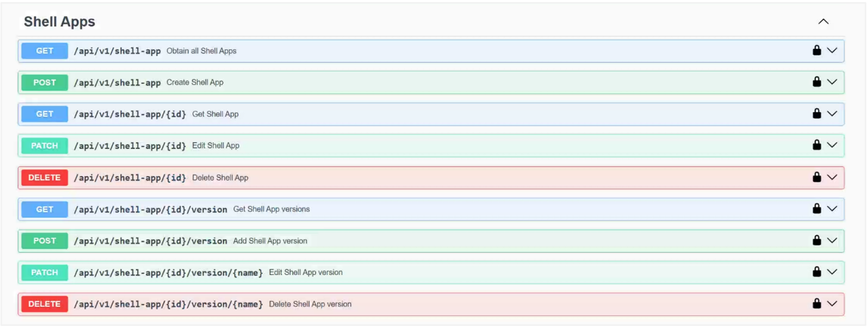Image resolution: width=868 pixels, height=328 pixels.
Task: Click the POST badge for Create Shell App
Action: coord(45,82)
